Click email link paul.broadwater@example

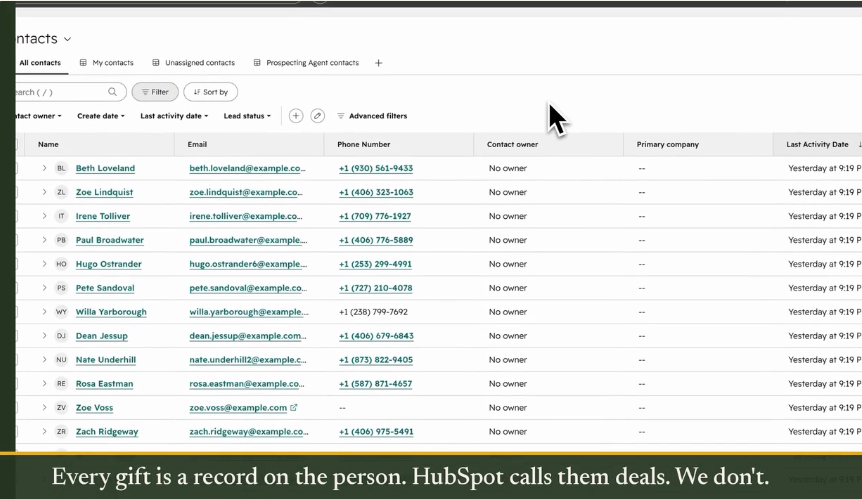pos(248,240)
